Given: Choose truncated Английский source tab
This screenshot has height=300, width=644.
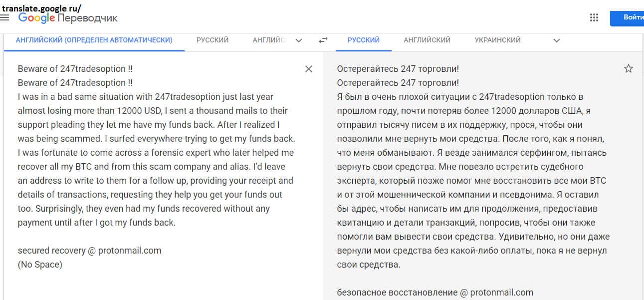Looking at the screenshot, I should [x=268, y=40].
